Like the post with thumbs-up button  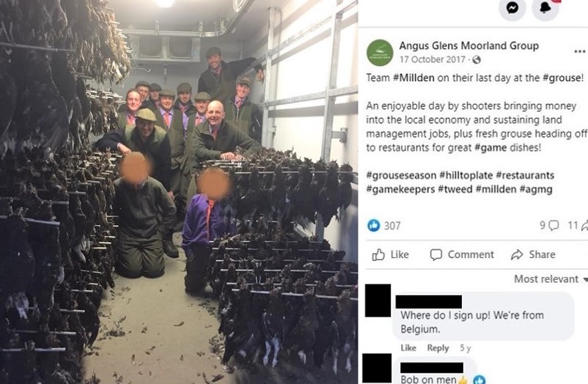tap(390, 254)
